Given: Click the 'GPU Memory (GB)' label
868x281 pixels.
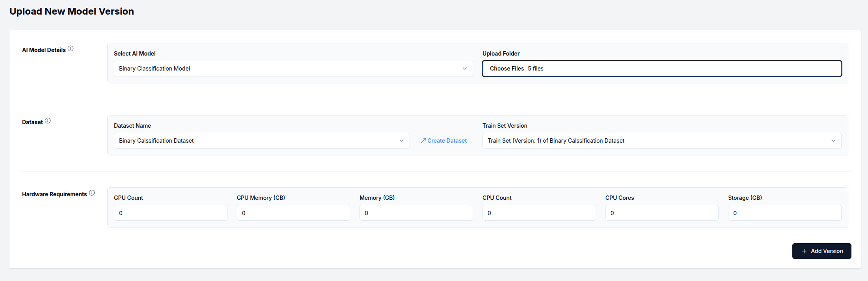Looking at the screenshot, I should [261, 198].
